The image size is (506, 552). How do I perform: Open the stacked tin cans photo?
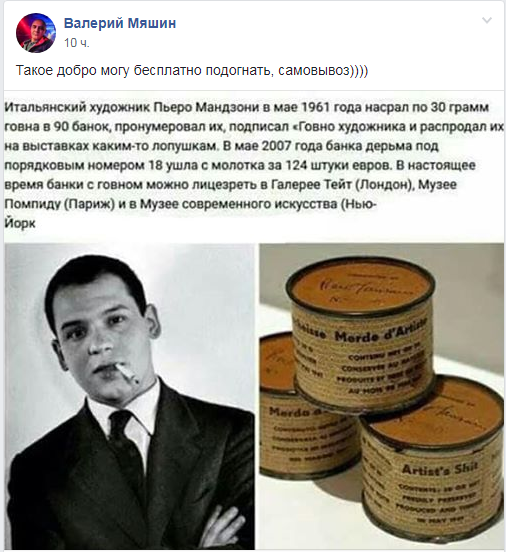(x=381, y=396)
